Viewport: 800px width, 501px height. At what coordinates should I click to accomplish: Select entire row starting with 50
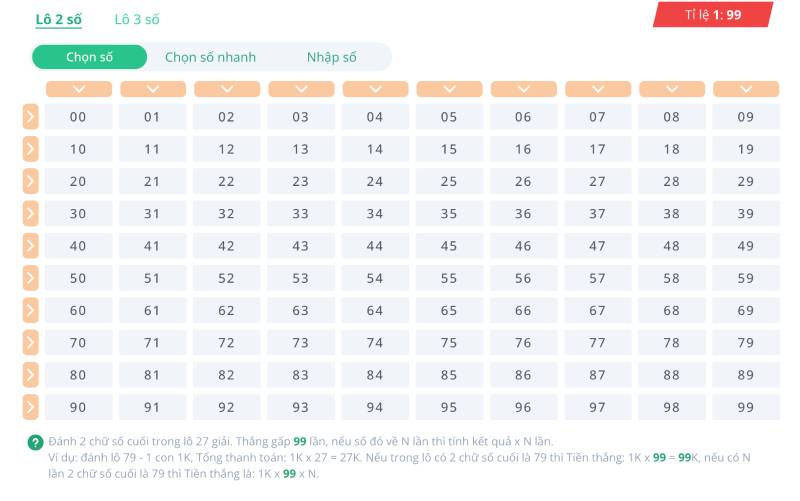click(x=30, y=278)
